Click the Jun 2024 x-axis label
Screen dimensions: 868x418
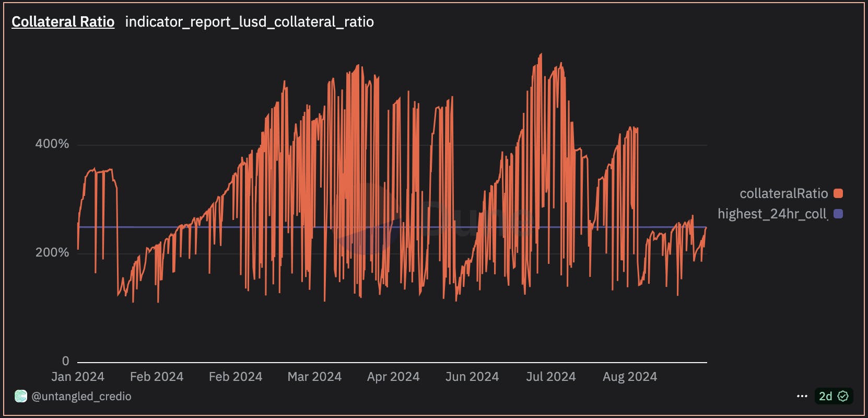[472, 377]
